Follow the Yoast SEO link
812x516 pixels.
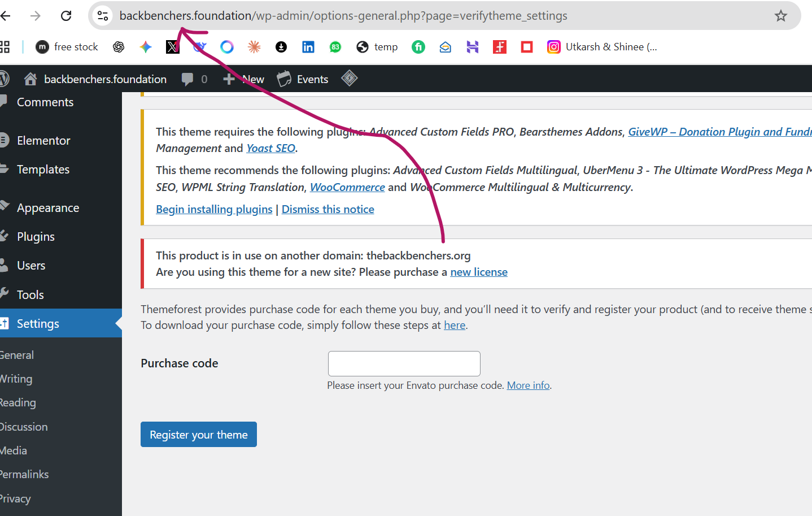coord(271,149)
